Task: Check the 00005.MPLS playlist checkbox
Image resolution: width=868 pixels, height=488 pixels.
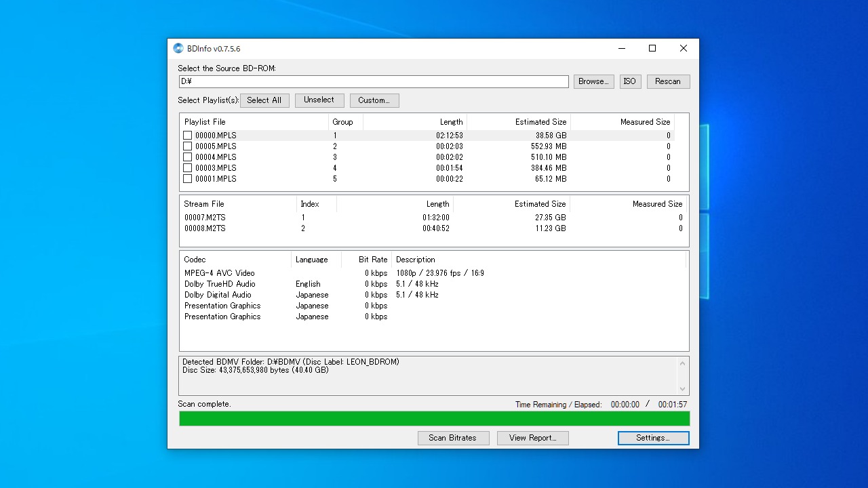Action: 188,146
